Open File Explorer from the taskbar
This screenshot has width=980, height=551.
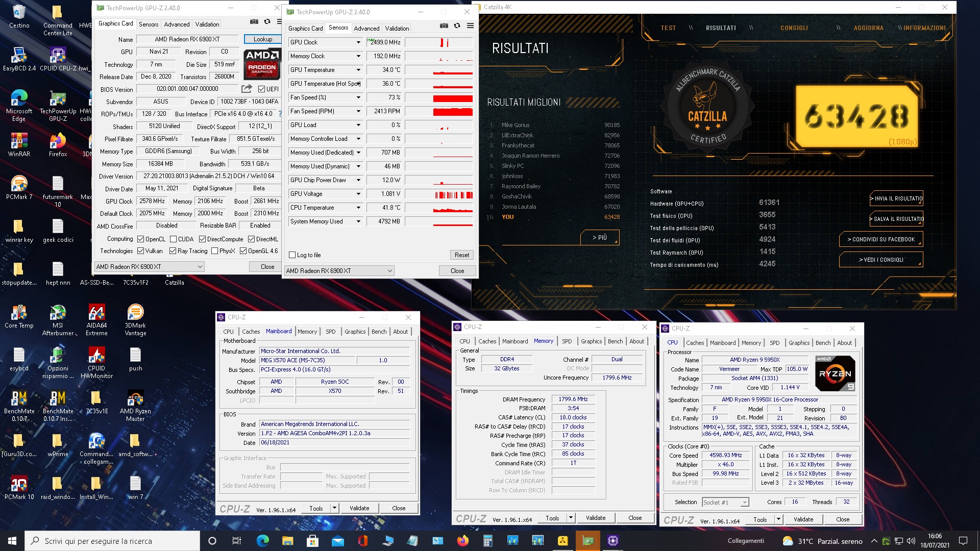pos(287,541)
